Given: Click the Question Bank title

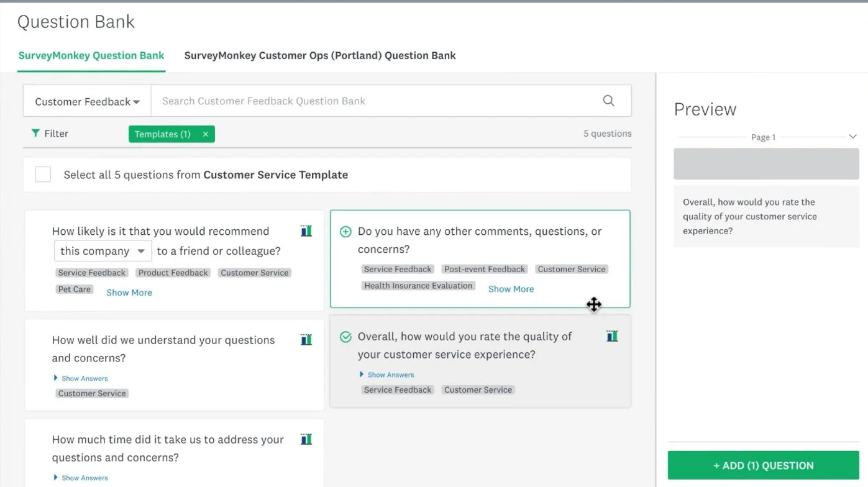Looking at the screenshot, I should coord(76,22).
